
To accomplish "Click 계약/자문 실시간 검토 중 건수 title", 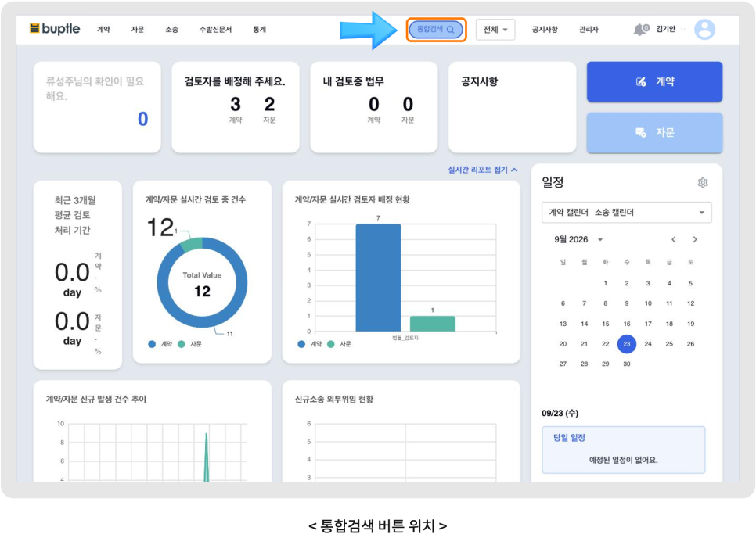I will (x=196, y=199).
